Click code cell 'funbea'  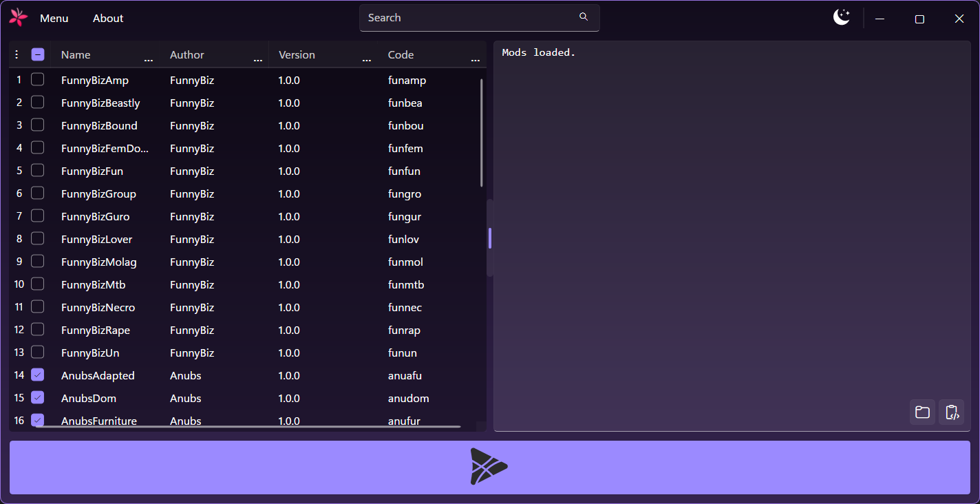[405, 103]
